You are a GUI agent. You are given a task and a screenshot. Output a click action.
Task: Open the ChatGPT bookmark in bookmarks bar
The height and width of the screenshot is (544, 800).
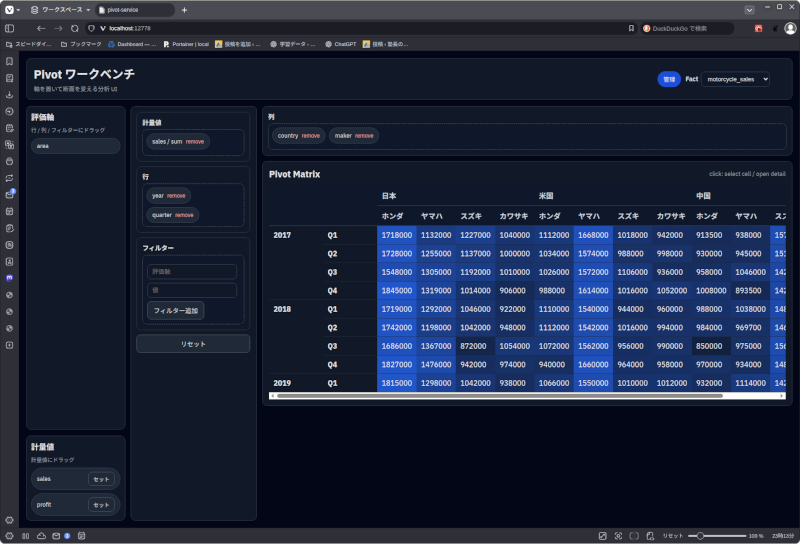coord(339,44)
